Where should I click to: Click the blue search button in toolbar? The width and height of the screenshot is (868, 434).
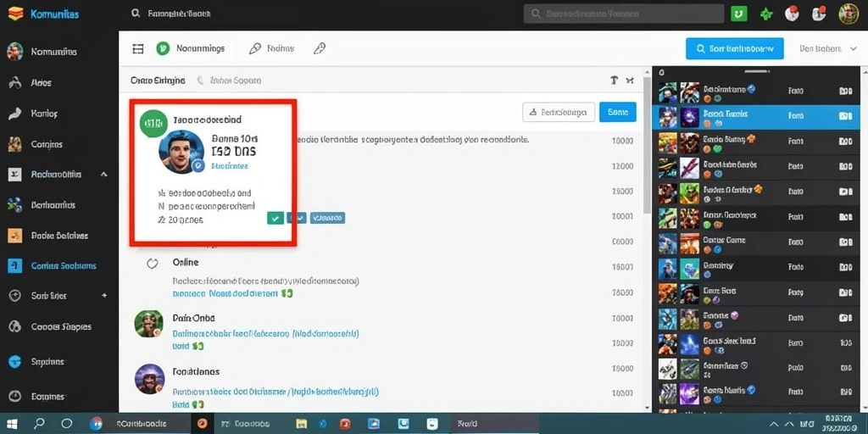pos(735,48)
